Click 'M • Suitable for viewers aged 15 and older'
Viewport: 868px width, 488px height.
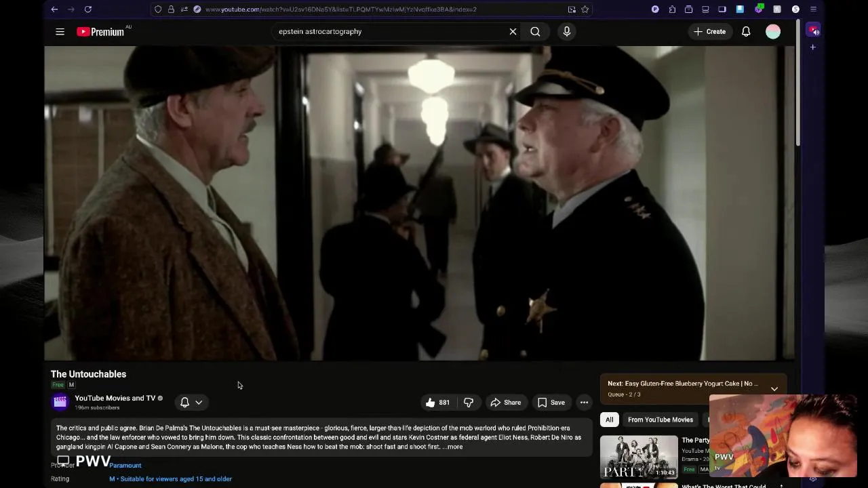pos(171,479)
